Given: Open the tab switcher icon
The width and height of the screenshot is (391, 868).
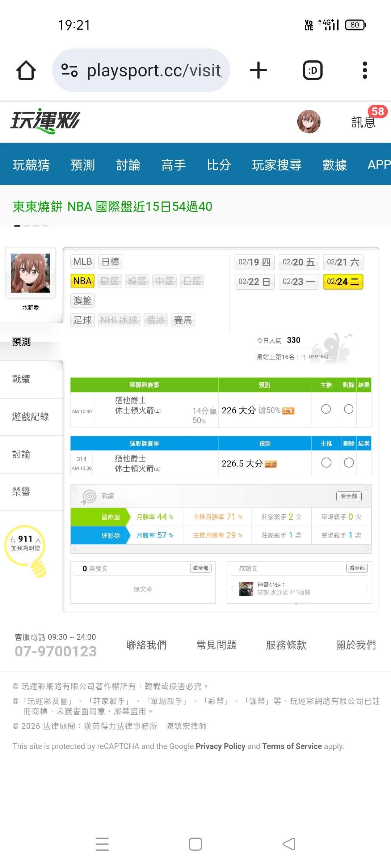Looking at the screenshot, I should [312, 70].
